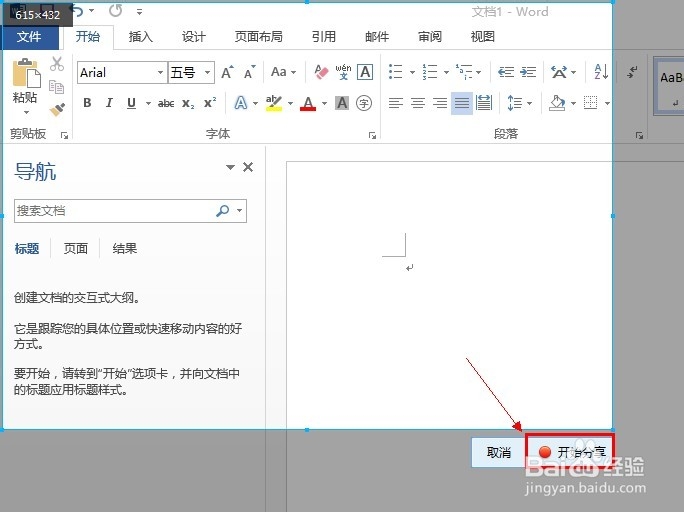The image size is (684, 512).
Task: Switch to the Insert tab
Action: click(140, 37)
